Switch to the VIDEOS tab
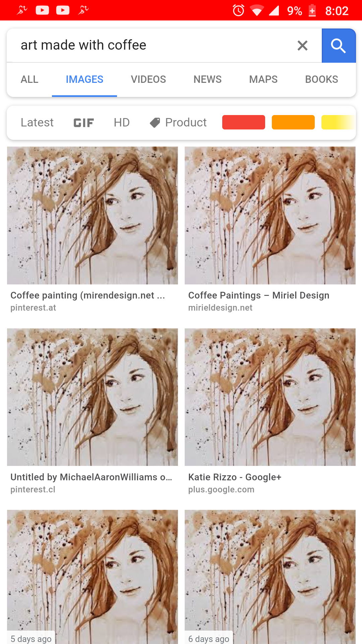 pyautogui.click(x=148, y=79)
